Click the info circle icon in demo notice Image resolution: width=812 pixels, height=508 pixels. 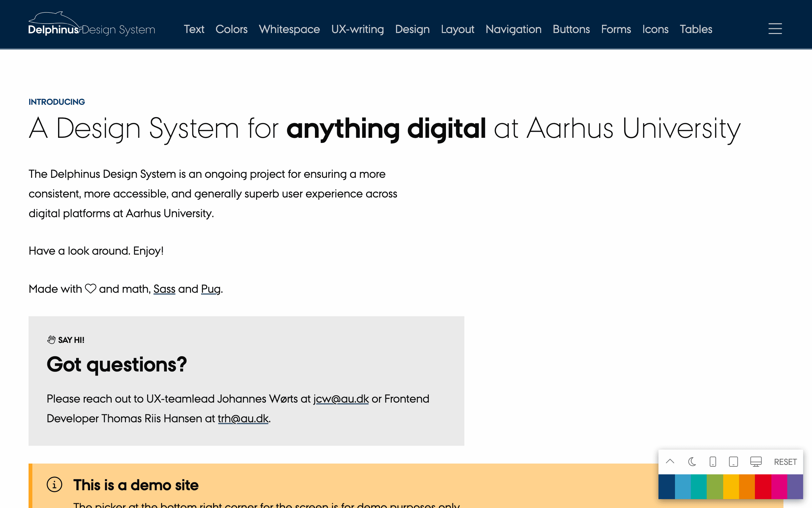point(54,485)
